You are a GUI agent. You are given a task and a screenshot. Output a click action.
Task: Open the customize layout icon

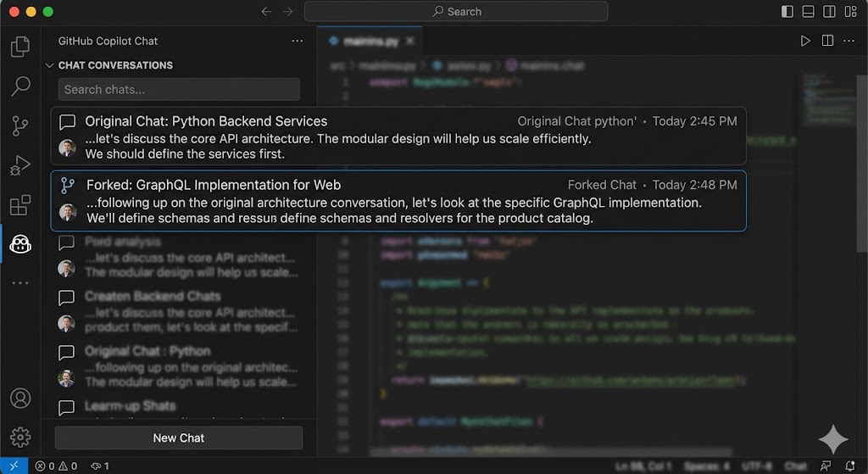[x=851, y=12]
